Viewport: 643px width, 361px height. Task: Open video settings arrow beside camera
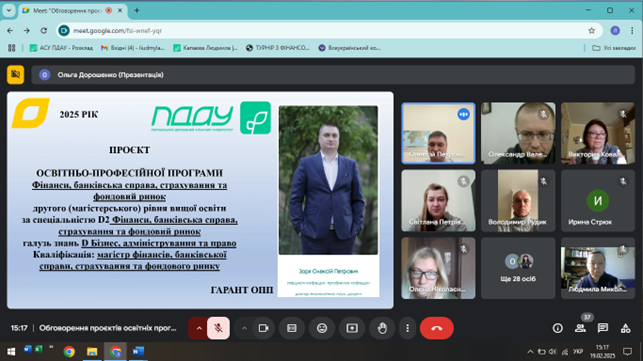(244, 328)
